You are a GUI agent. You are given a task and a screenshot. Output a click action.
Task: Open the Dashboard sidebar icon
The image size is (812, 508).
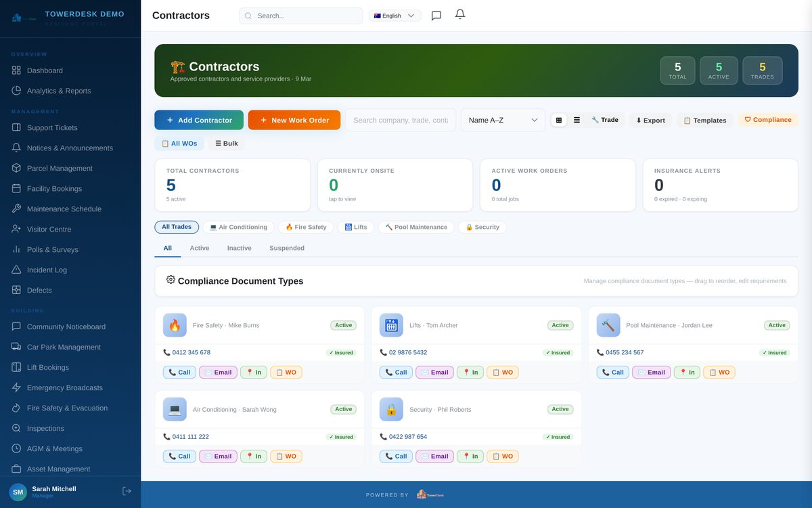point(16,70)
